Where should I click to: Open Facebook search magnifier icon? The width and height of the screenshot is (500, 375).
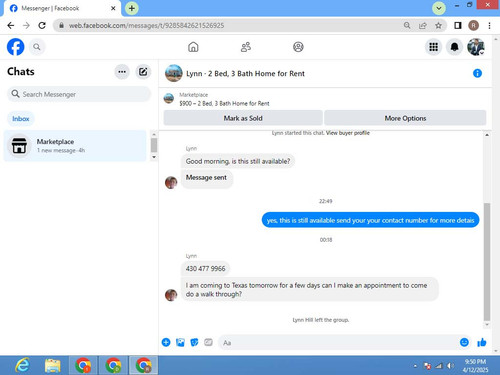pyautogui.click(x=37, y=47)
